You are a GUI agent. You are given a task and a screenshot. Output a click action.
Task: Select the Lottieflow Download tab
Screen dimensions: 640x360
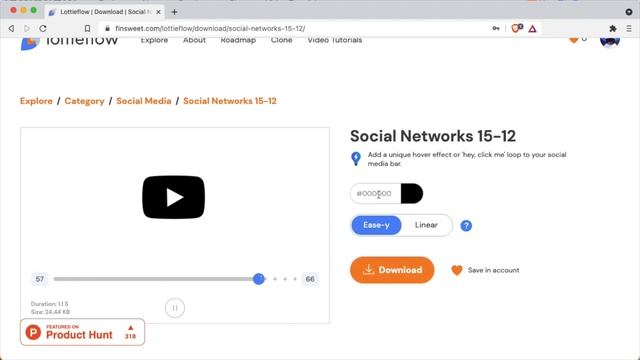point(104,12)
